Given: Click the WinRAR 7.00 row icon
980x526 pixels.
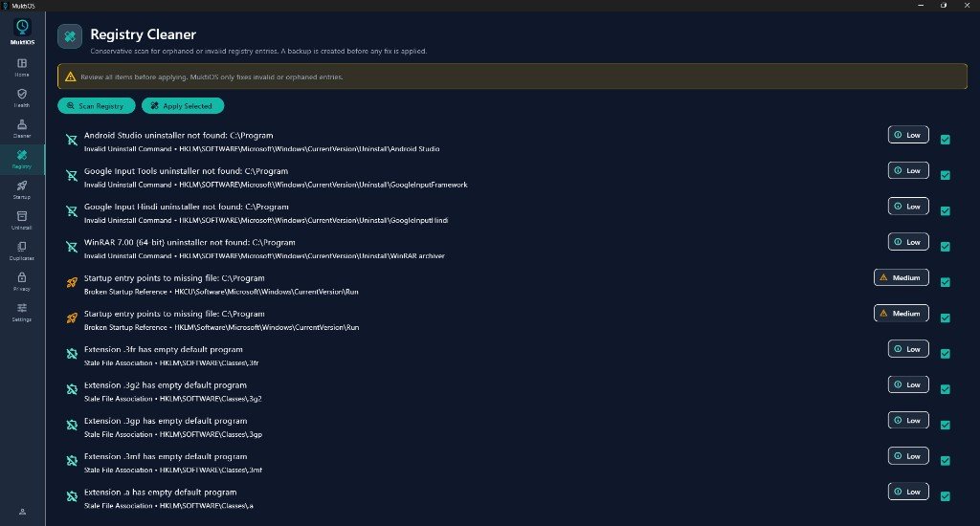Looking at the screenshot, I should point(72,248).
